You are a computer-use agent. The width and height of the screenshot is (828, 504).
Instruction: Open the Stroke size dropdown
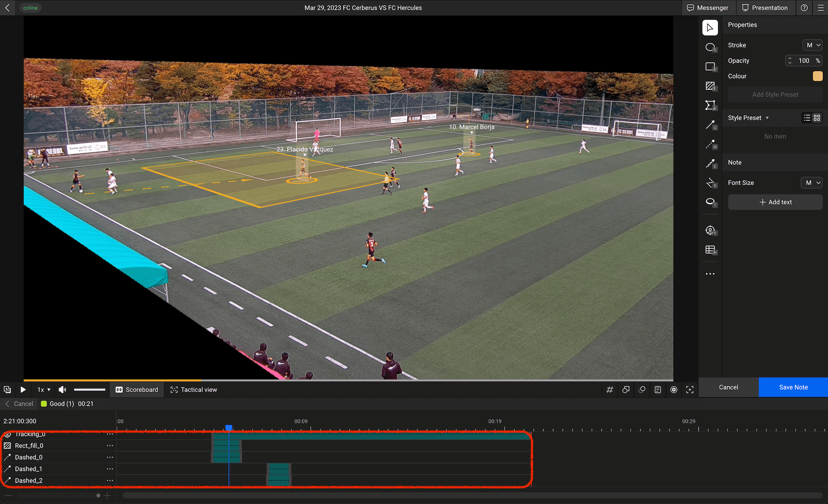[x=812, y=45]
